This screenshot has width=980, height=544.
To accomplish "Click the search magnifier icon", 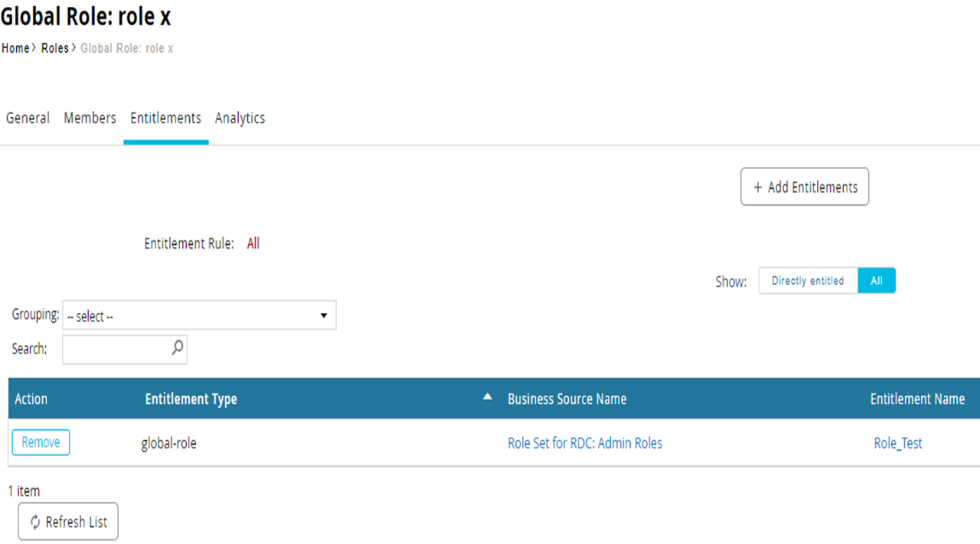I will (x=177, y=348).
